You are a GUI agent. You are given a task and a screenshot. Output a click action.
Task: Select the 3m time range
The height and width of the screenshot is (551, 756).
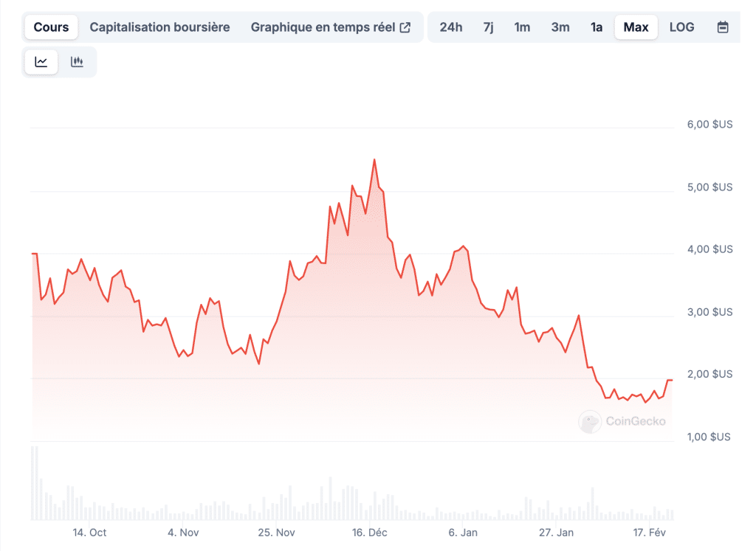[560, 27]
